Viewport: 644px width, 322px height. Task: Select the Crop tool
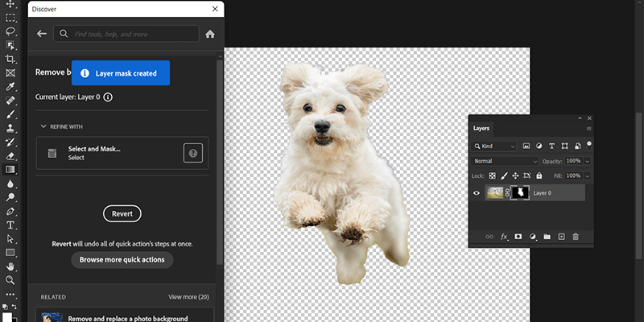point(10,59)
